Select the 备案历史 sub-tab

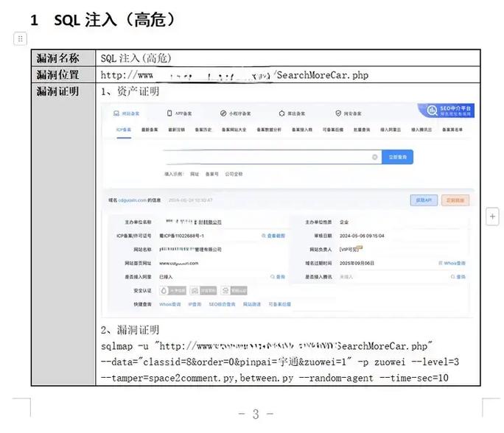[x=203, y=130]
